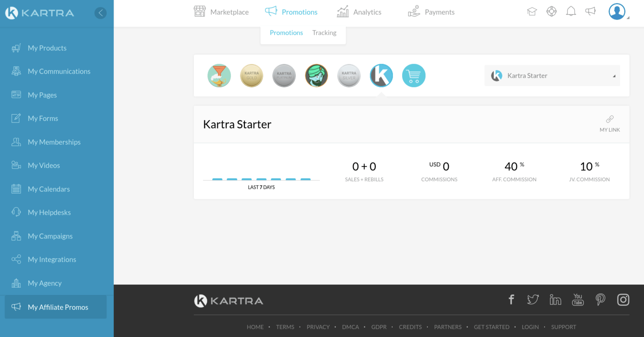Click the PRIVACY footer link
The image size is (644, 337).
click(x=318, y=327)
